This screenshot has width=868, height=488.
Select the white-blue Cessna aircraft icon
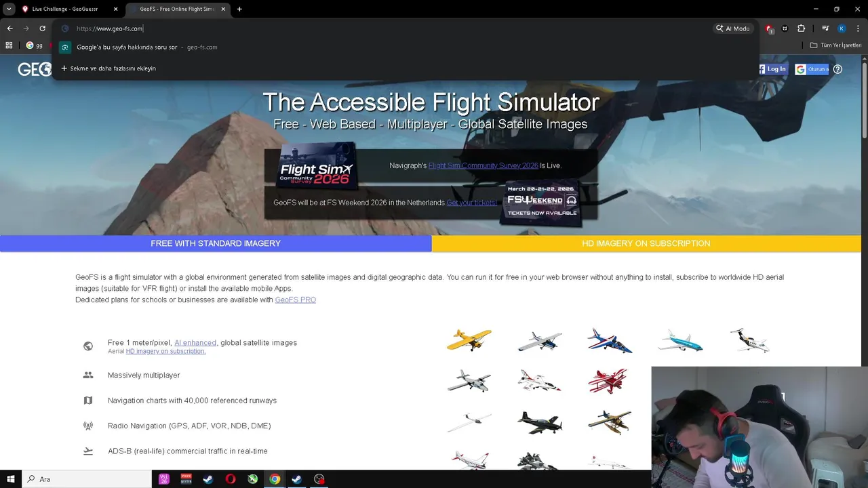539,340
